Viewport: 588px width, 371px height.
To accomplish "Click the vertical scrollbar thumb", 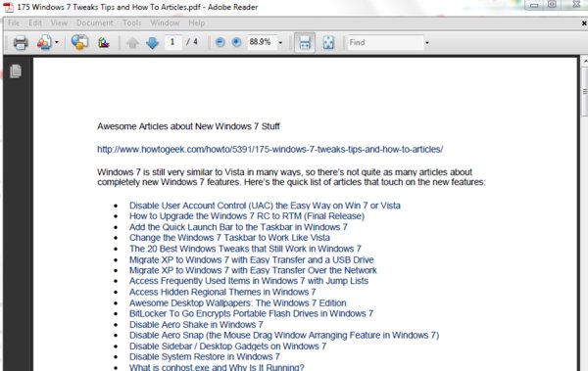I will coord(585,92).
